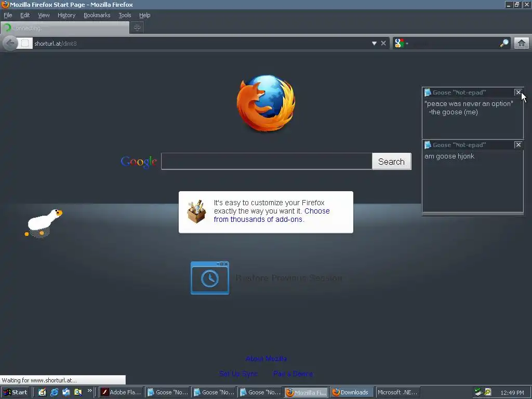Open the File menu
Screen dimensions: 532x399
point(8,15)
